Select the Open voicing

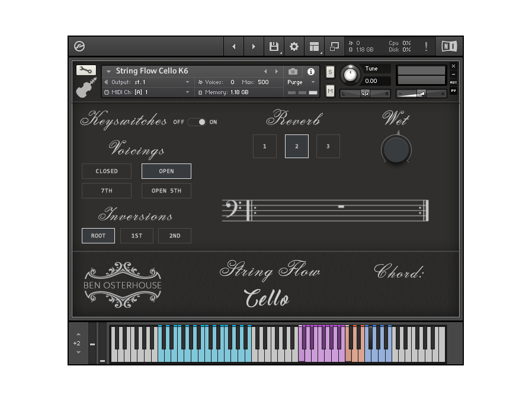tap(166, 171)
